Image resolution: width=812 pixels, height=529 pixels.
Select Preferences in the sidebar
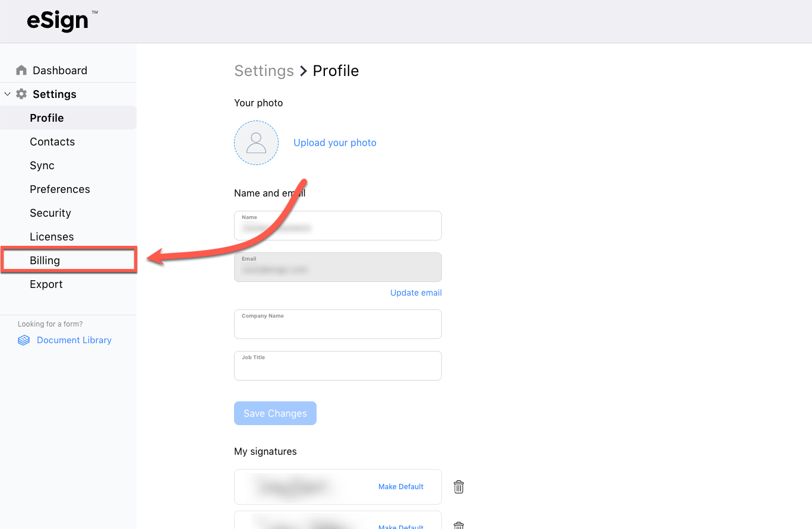tap(60, 189)
